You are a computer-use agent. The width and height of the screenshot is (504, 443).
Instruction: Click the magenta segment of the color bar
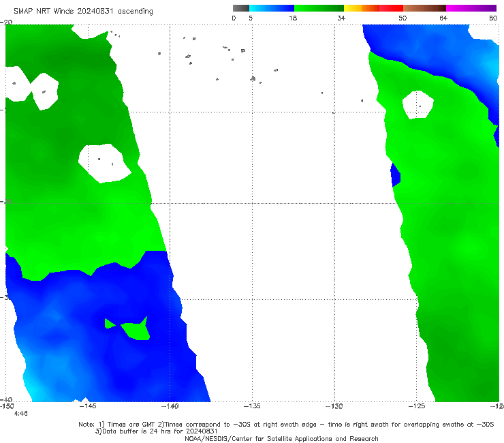click(x=471, y=8)
